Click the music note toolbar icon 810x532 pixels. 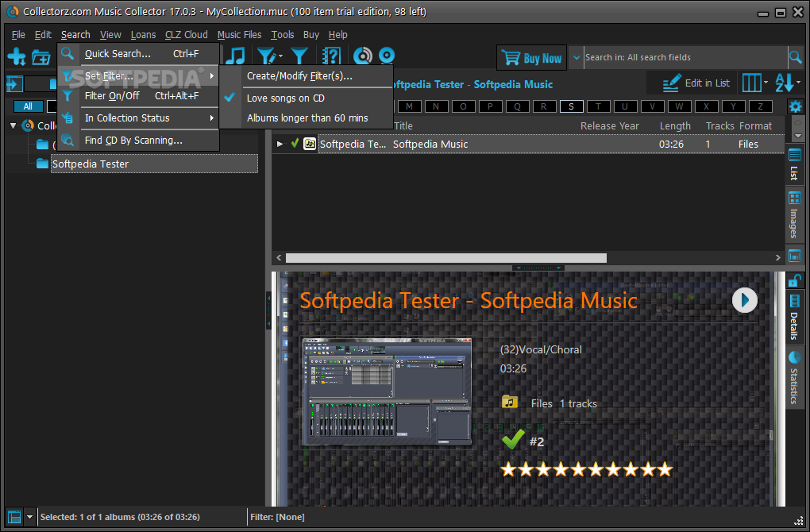pos(236,56)
